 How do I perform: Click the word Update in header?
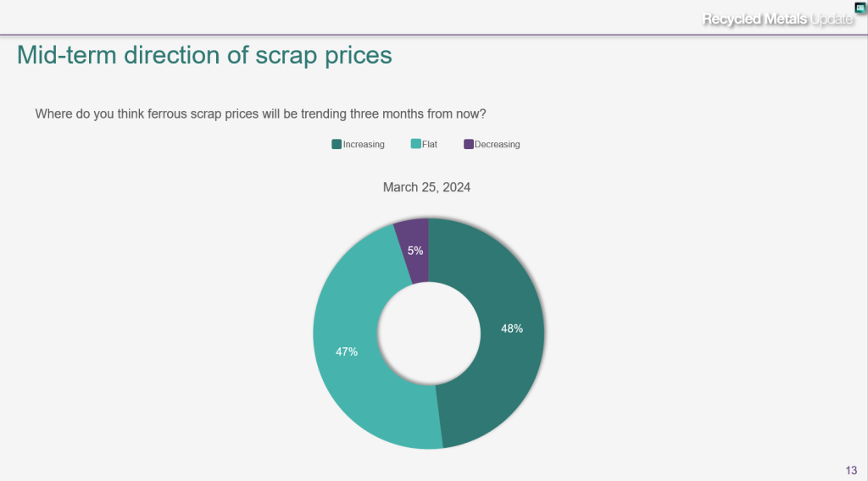tap(832, 19)
